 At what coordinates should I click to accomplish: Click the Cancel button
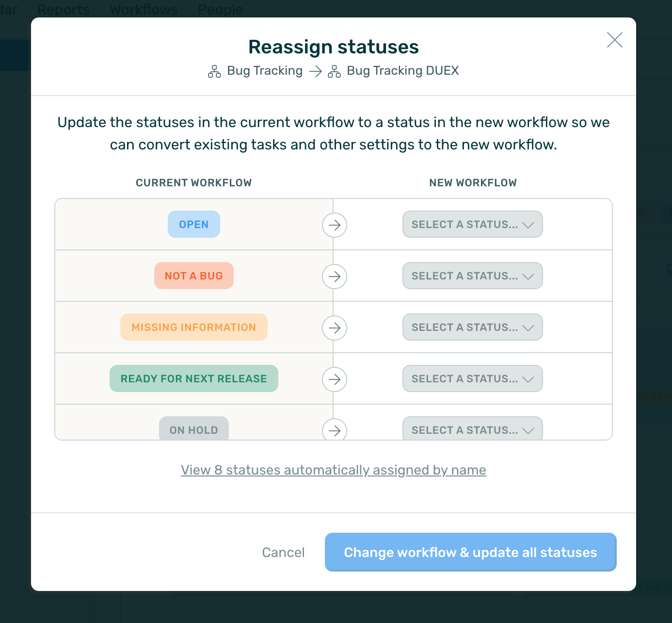[283, 553]
